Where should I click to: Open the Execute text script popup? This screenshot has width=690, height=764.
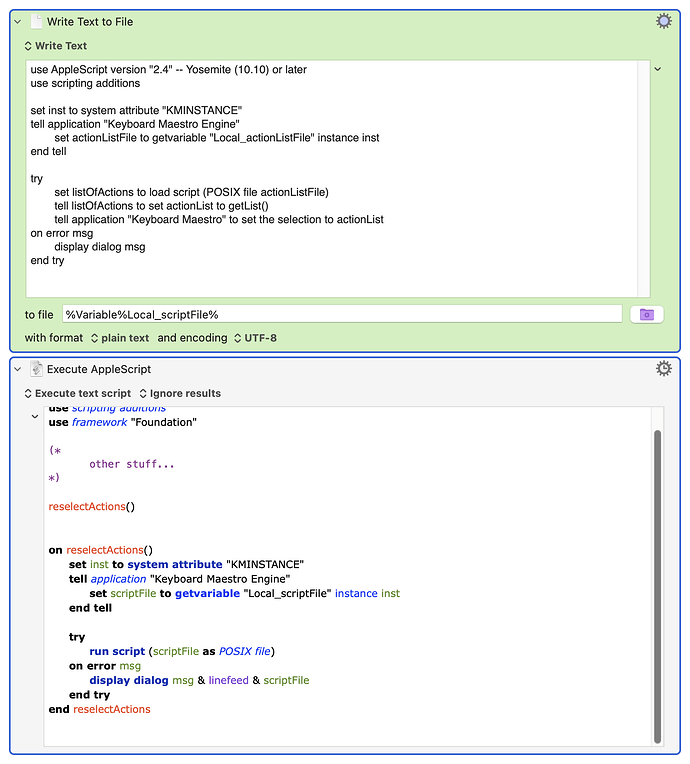(78, 393)
